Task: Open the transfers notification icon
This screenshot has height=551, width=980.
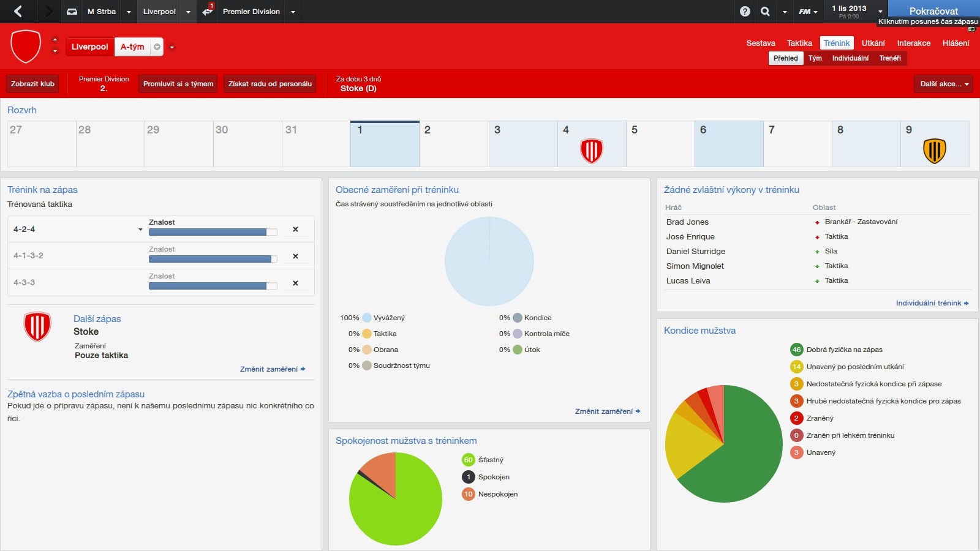Action: pyautogui.click(x=208, y=11)
